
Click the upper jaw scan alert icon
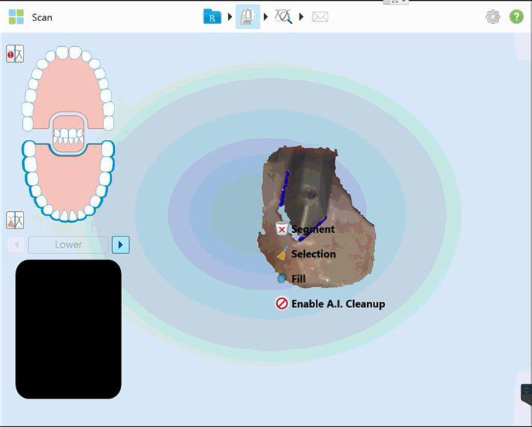pos(15,54)
